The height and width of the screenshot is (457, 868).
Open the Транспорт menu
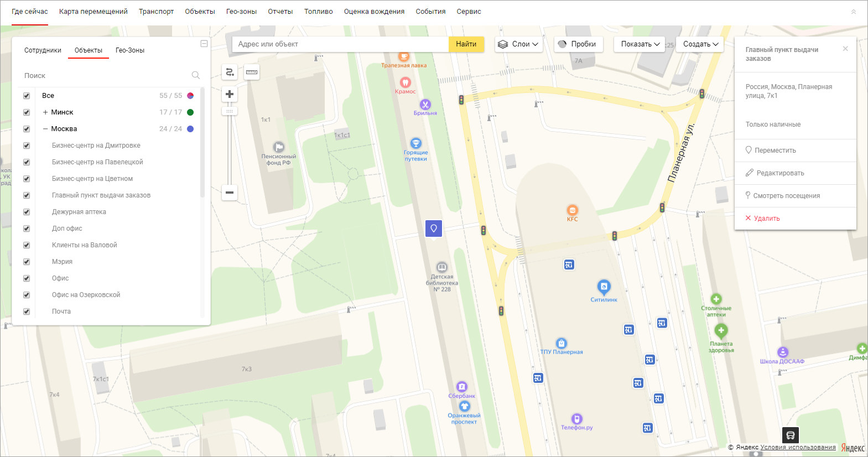156,12
